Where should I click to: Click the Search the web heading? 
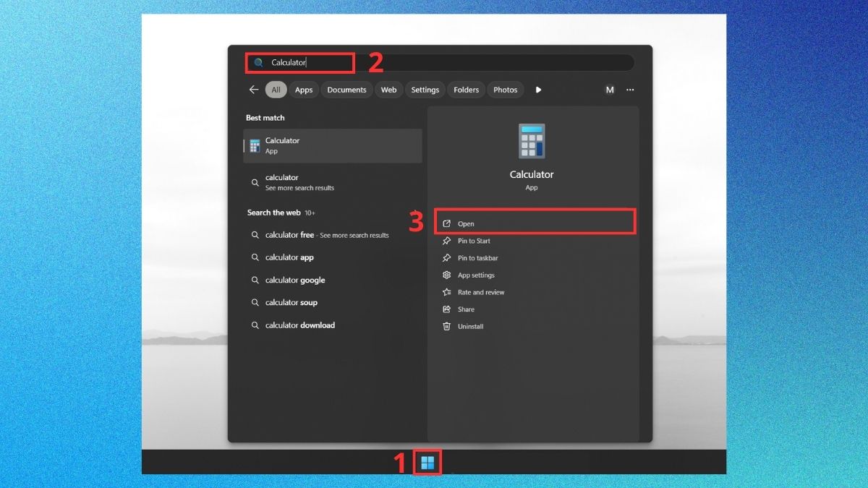coord(273,213)
